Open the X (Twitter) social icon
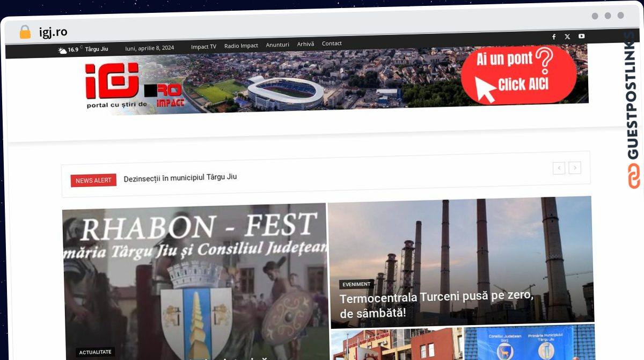644x360 pixels. 567,37
